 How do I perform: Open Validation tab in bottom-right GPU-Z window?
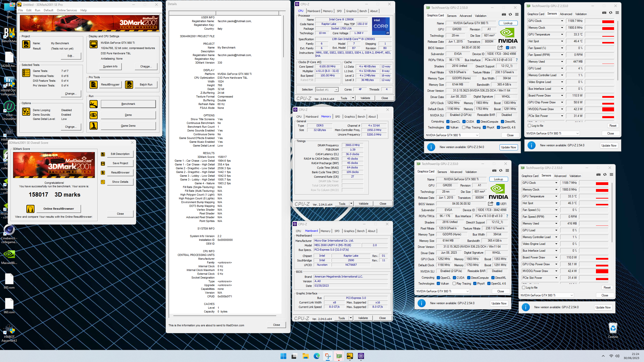(x=575, y=176)
